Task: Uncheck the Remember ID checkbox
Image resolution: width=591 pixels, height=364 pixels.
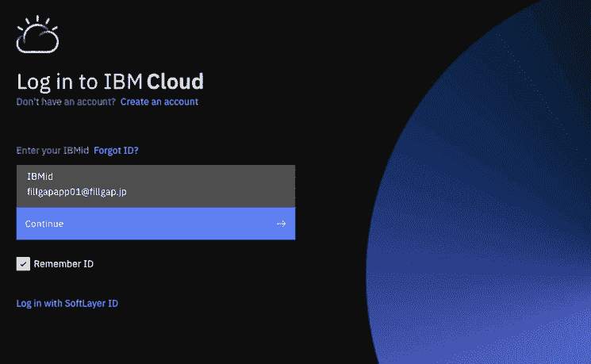Action: (23, 264)
